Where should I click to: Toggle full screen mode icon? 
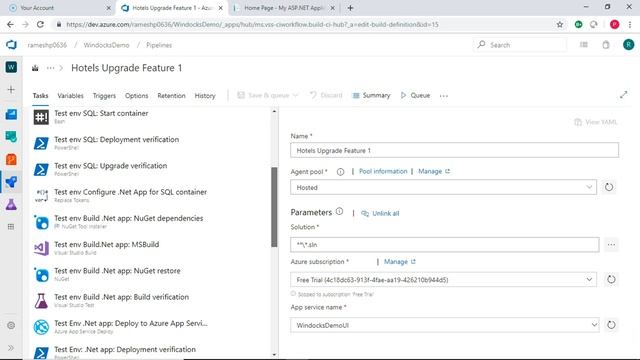point(623,95)
